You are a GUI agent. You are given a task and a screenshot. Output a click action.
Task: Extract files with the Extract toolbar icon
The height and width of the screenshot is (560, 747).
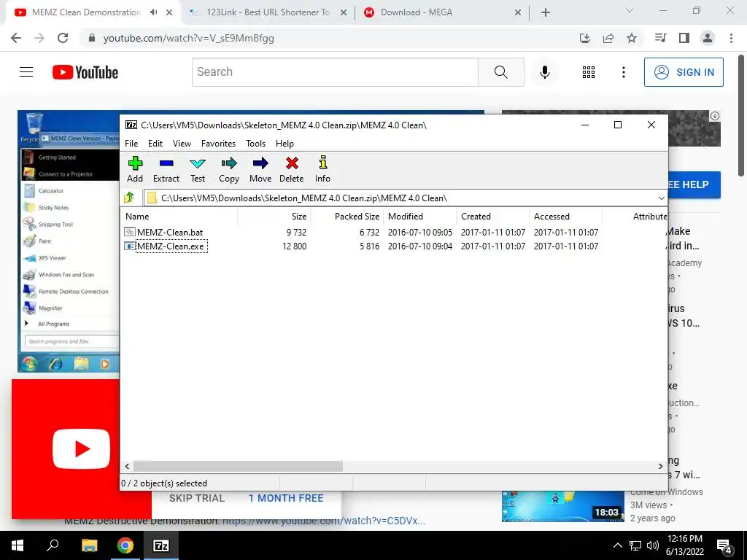166,169
